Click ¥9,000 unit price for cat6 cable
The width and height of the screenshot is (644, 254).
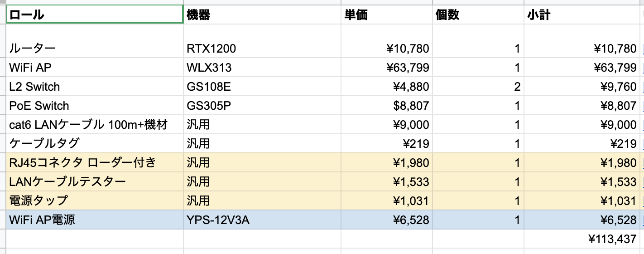pos(387,125)
